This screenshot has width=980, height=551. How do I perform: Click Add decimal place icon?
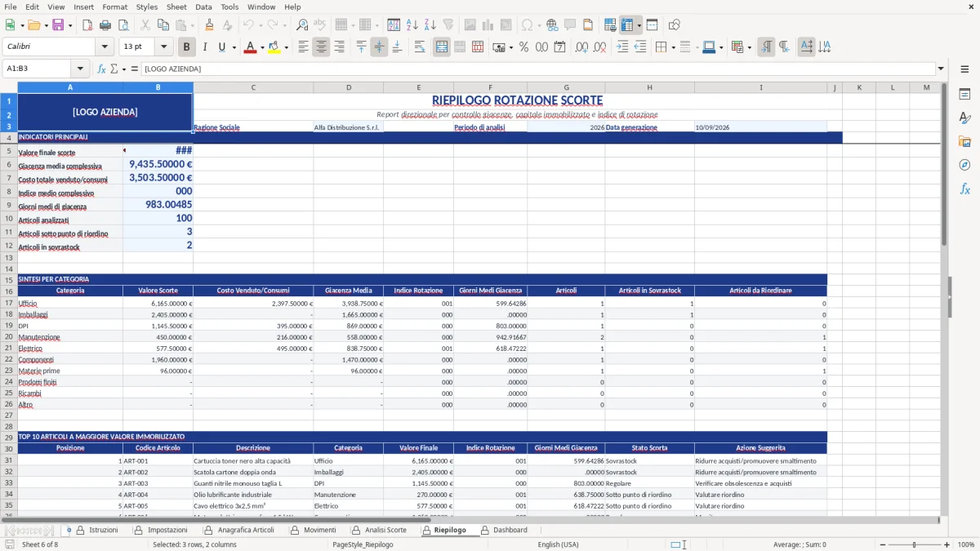click(x=581, y=47)
